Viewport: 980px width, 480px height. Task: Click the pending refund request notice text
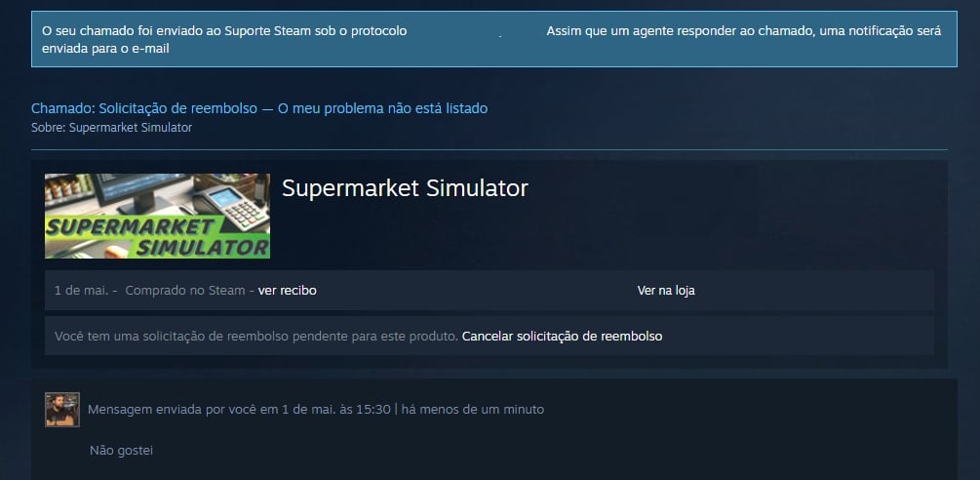point(256,337)
